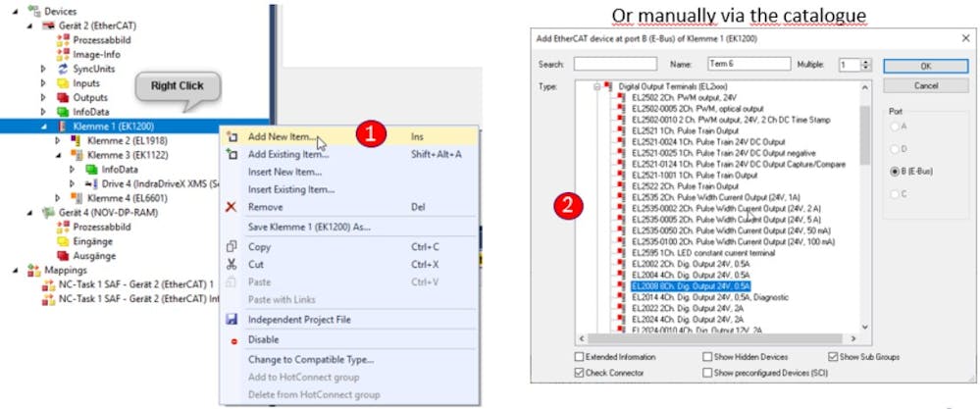Screen dimensions: 980x409
Task: Click the Search input field
Action: 615,64
